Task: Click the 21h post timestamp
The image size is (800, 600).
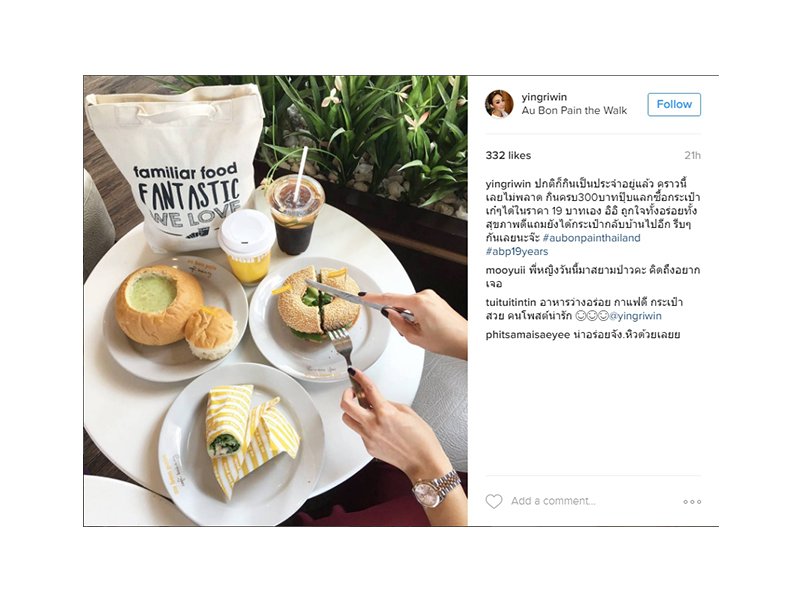Action: [692, 156]
